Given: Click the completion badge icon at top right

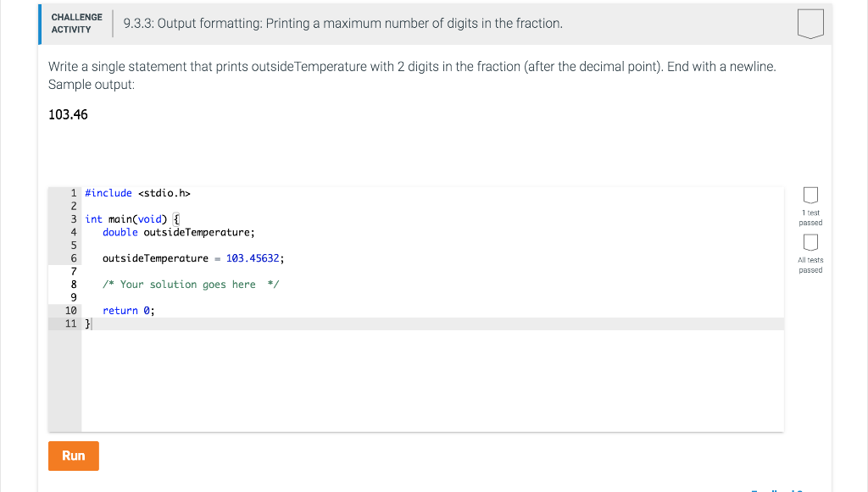Looking at the screenshot, I should pos(810,24).
